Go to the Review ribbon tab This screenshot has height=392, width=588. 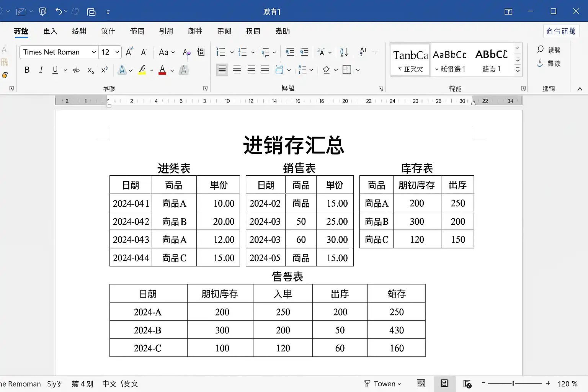[224, 31]
